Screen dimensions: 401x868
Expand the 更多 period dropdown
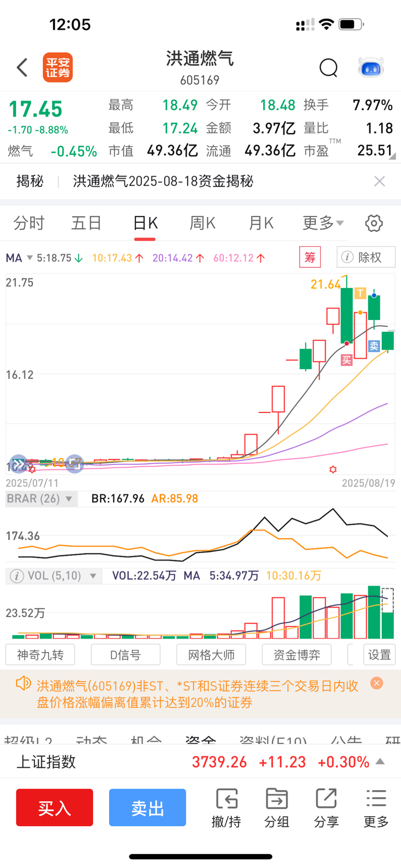click(x=323, y=223)
